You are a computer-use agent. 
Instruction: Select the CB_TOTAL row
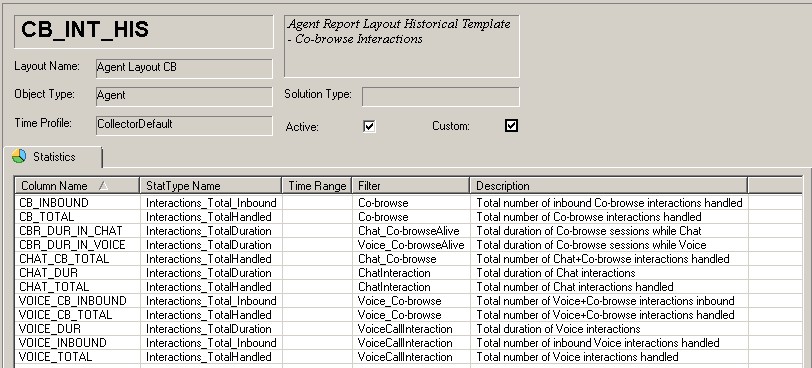coord(409,217)
